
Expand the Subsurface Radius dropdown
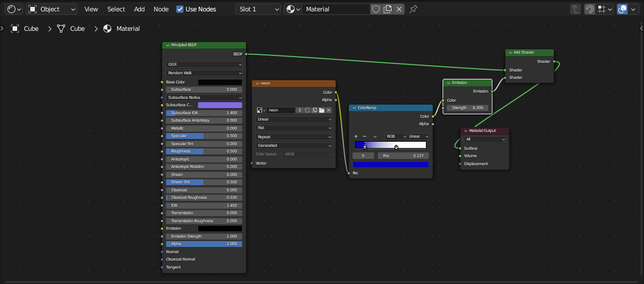[204, 97]
